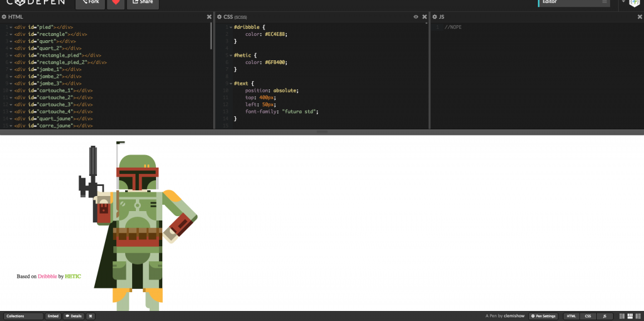Switch to top editor layout icon

coord(630,316)
